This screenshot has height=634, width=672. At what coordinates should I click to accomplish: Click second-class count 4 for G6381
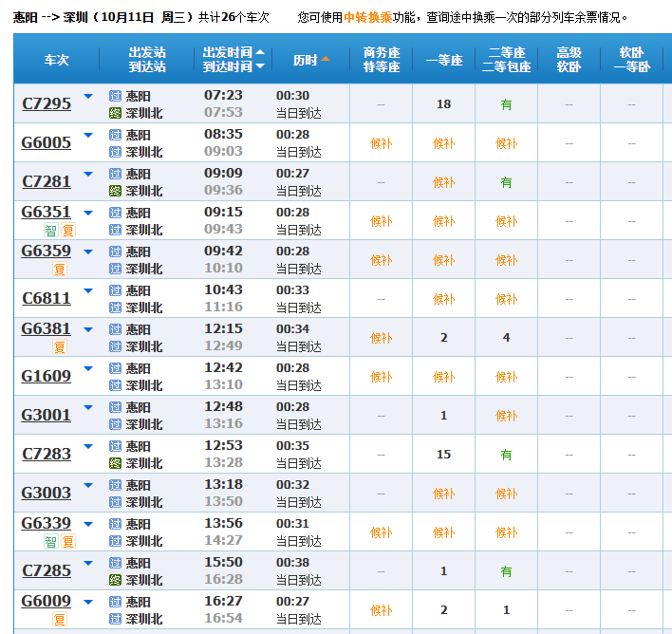point(507,338)
